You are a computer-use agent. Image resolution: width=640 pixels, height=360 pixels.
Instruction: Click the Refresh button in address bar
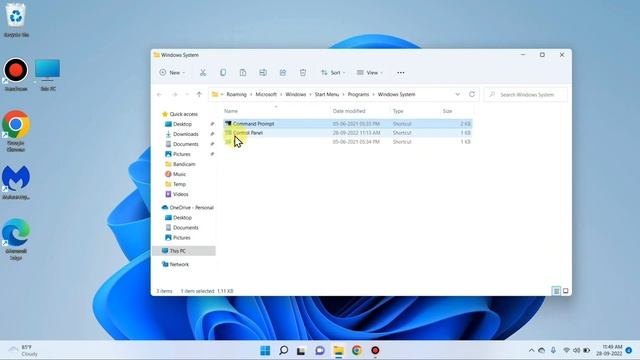click(472, 94)
